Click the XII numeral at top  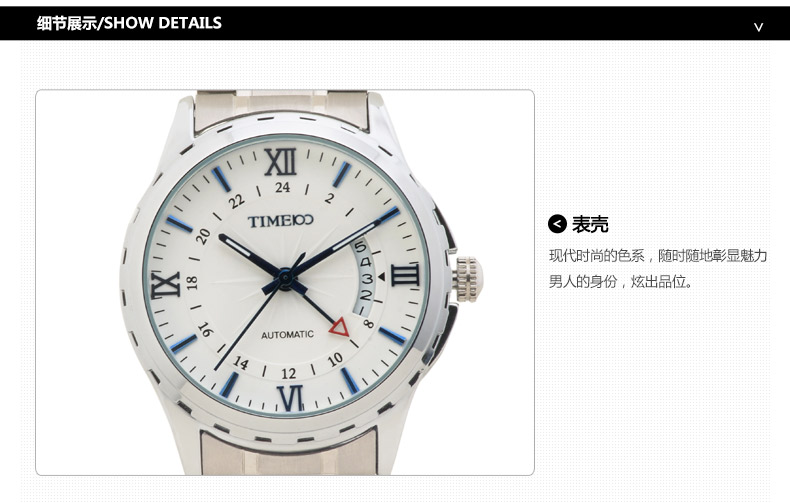pos(281,162)
